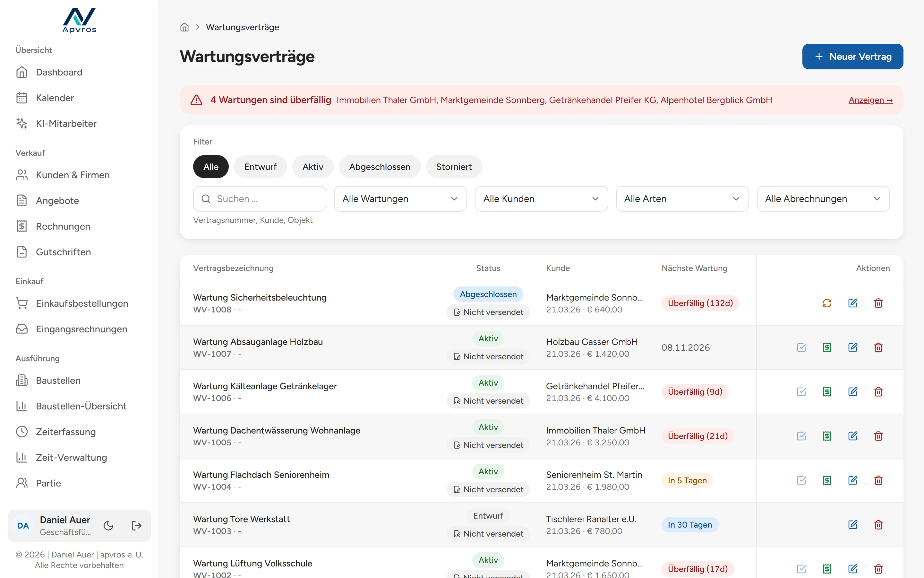Edit contract WV-1003 Tore Werkstatt
Viewport: 924px width, 578px height.
click(x=852, y=525)
